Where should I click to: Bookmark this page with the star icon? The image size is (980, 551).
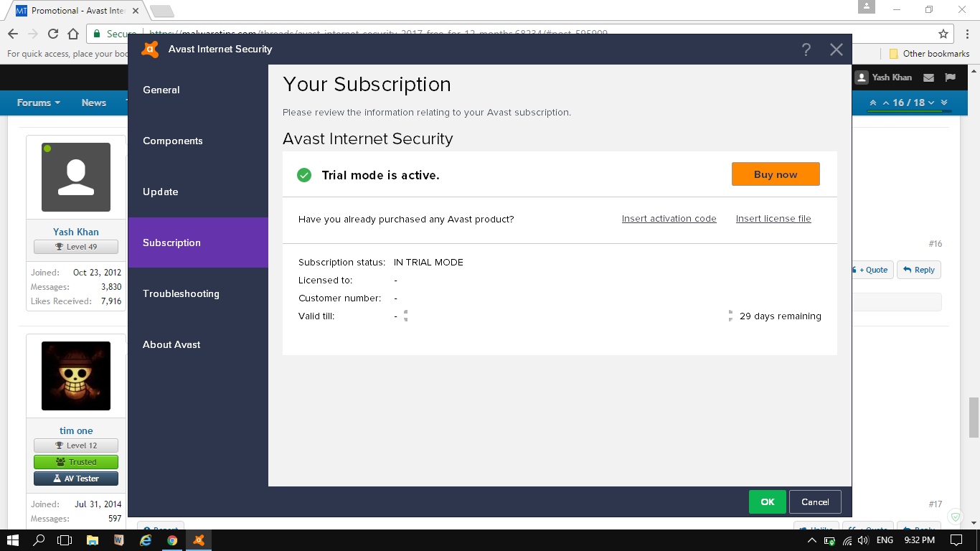point(943,34)
